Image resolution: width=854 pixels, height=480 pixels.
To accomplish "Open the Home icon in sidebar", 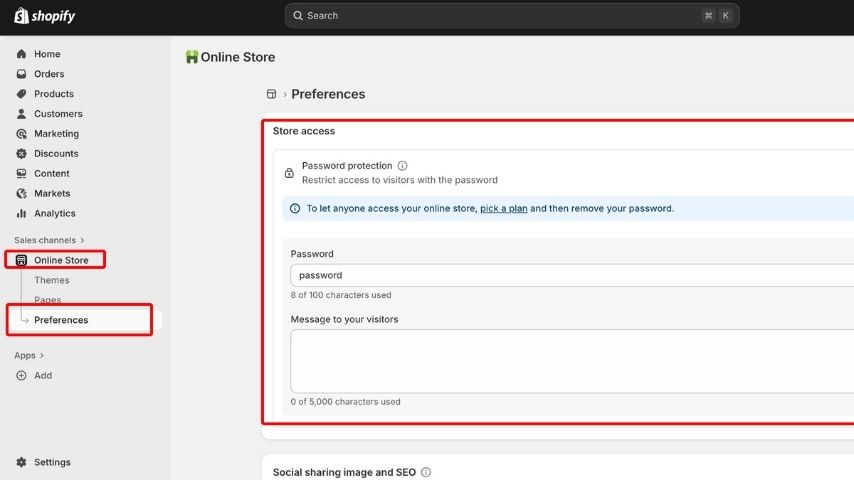I will 21,54.
